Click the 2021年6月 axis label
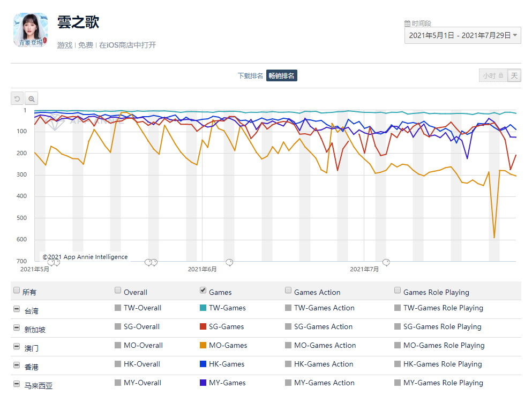 [202, 269]
